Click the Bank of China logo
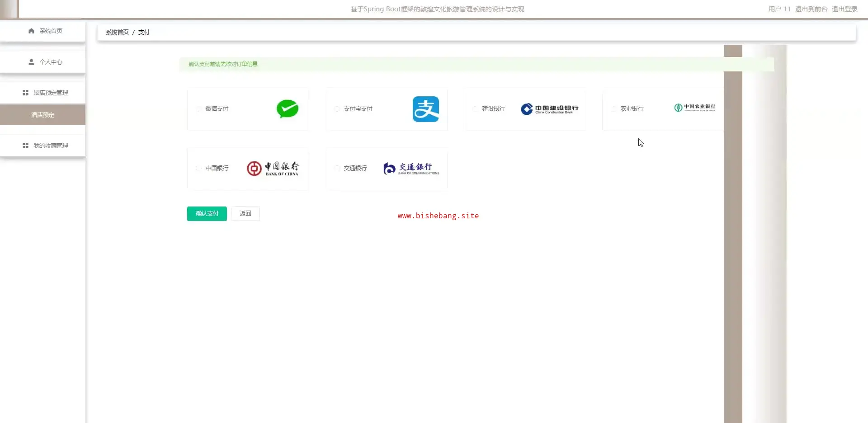The width and height of the screenshot is (868, 423). pos(273,168)
